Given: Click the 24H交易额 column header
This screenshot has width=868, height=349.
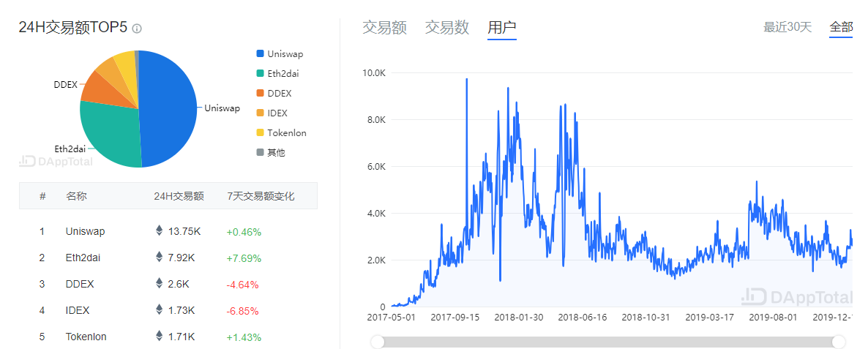Looking at the screenshot, I should (179, 196).
